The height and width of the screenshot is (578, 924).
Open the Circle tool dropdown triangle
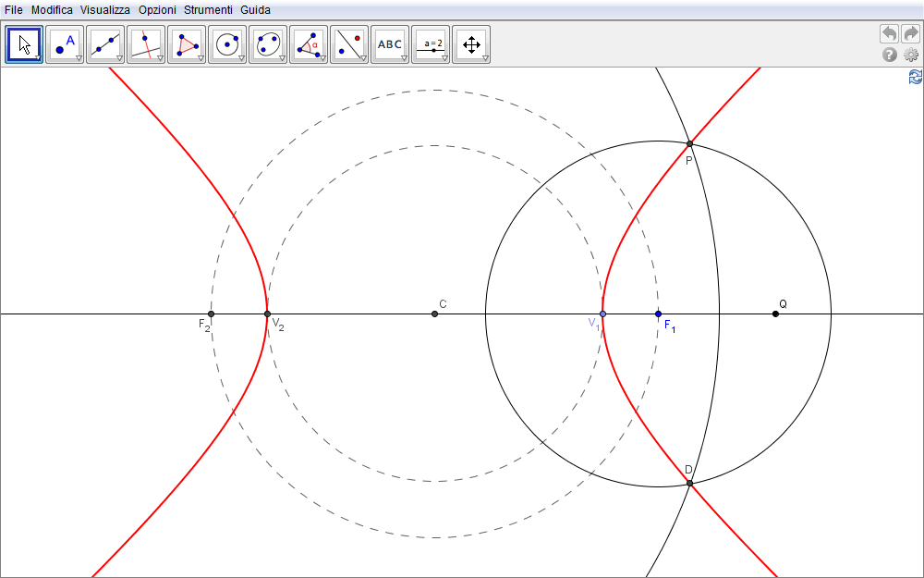click(241, 58)
